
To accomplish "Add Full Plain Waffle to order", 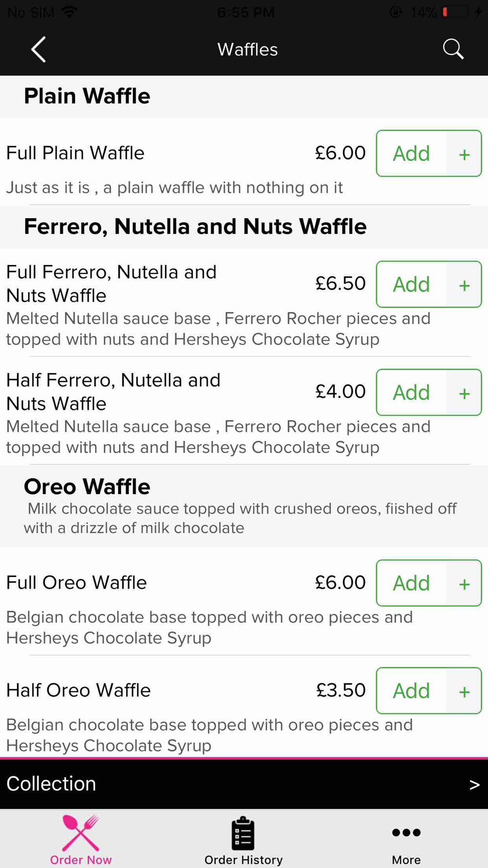I will pos(411,154).
